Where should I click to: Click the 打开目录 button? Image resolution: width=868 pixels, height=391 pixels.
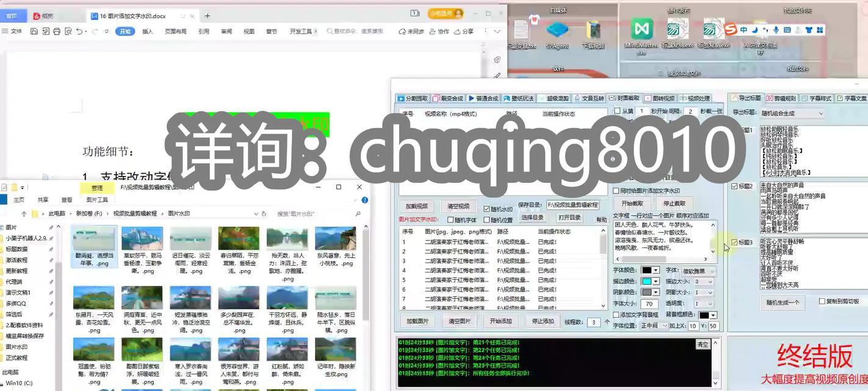pos(570,217)
